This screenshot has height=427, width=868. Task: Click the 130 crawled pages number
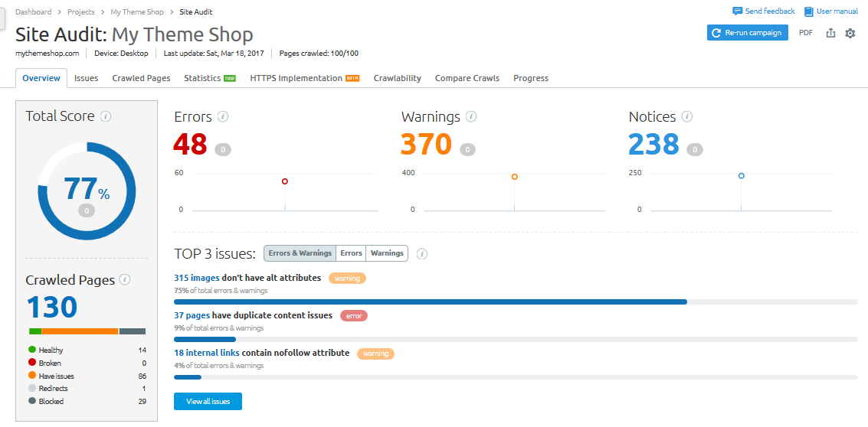click(52, 307)
